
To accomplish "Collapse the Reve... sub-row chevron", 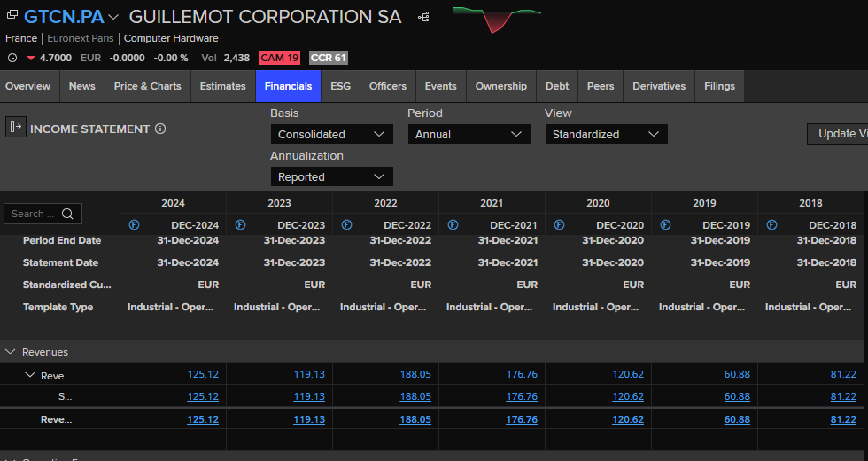I will 30,375.
